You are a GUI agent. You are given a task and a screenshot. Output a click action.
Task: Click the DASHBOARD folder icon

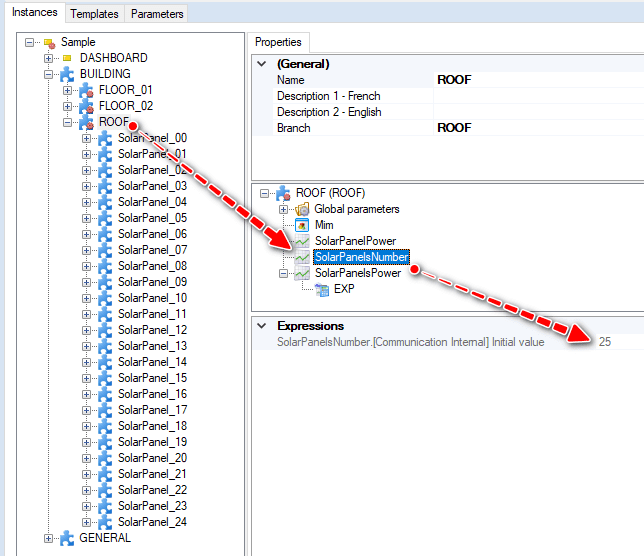(x=67, y=58)
